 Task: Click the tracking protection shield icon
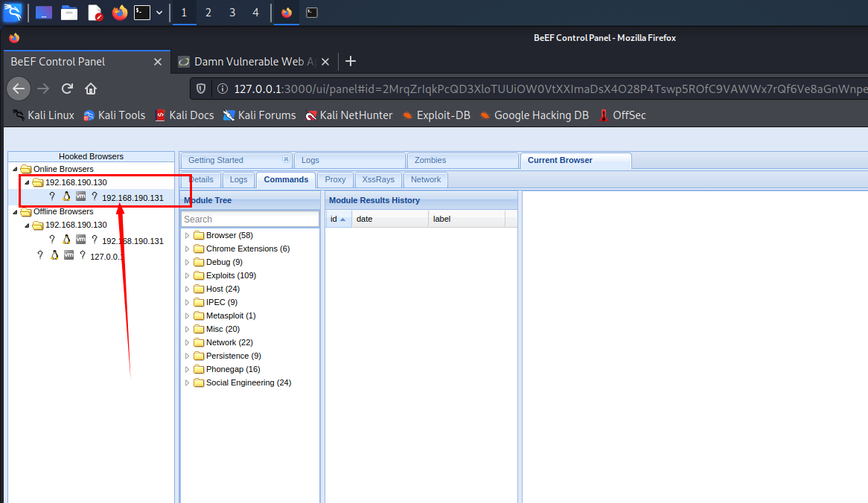202,89
